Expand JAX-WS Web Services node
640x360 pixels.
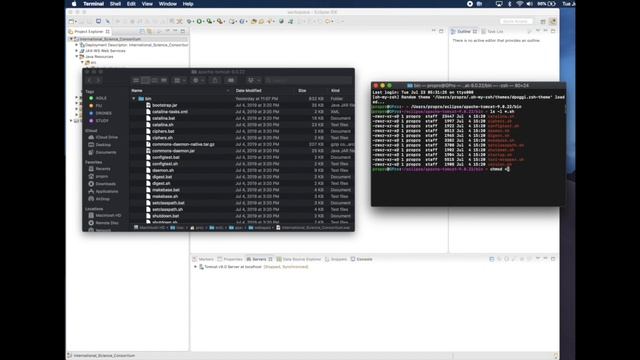[x=77, y=51]
